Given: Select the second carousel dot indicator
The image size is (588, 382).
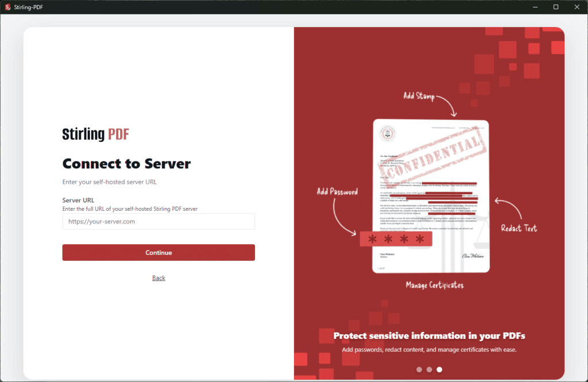Looking at the screenshot, I should [x=430, y=369].
